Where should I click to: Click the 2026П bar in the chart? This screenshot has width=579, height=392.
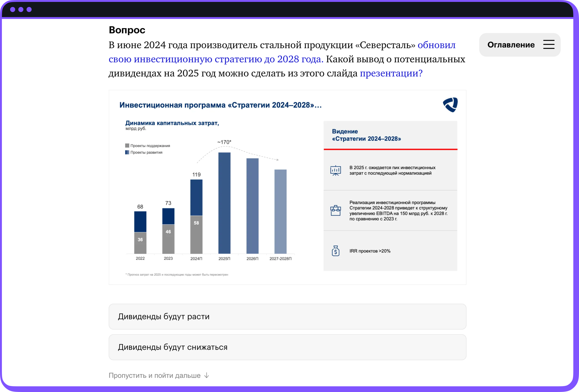(x=252, y=206)
